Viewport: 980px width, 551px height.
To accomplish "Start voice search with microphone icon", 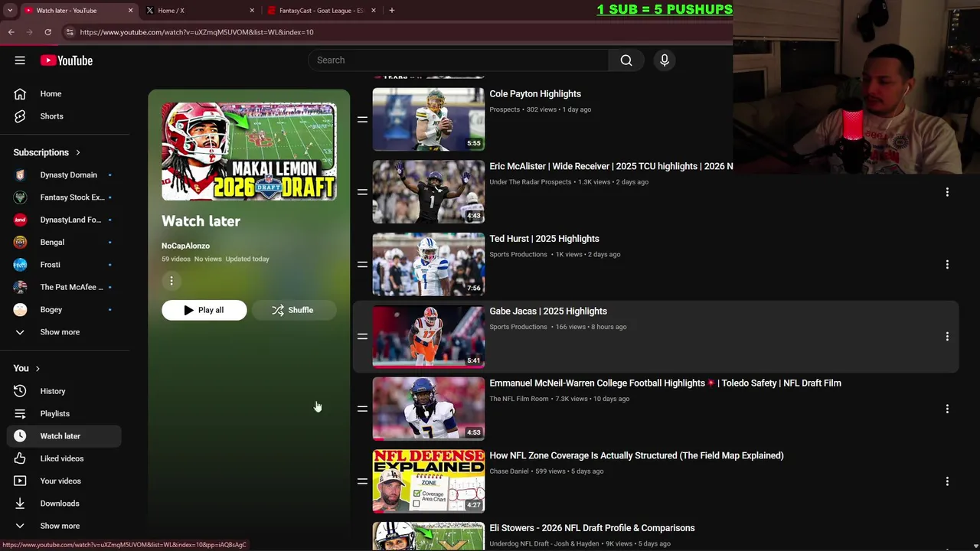I will point(665,60).
